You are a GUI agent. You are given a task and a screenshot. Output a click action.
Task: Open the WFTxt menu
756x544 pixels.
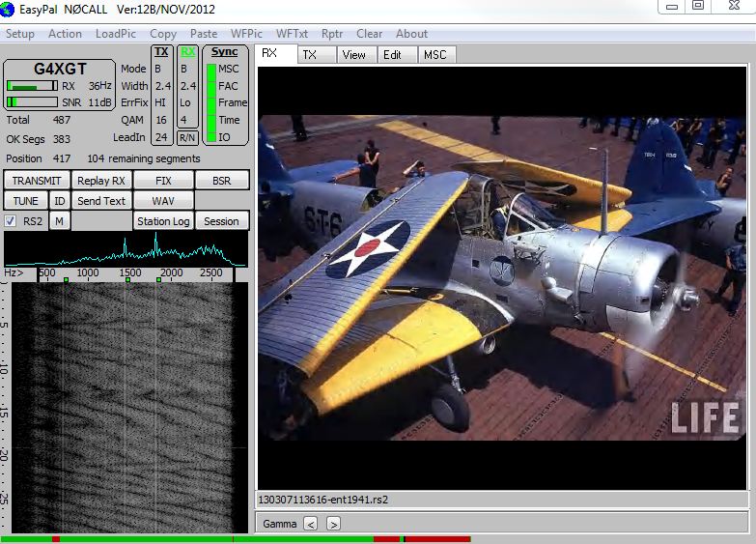[292, 34]
